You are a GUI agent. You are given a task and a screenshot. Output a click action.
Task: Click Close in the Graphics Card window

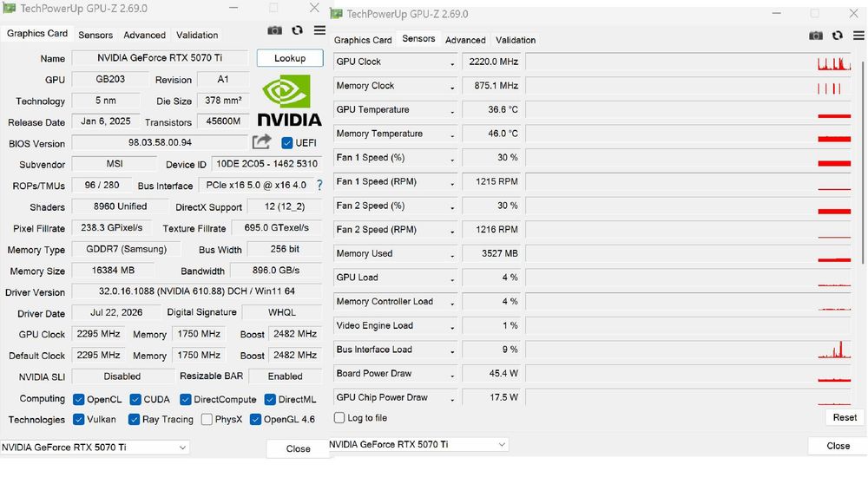point(298,448)
